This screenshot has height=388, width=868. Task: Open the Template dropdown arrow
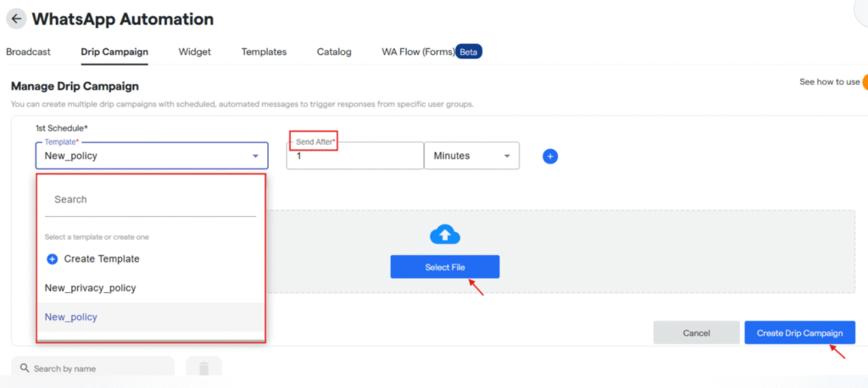(255, 156)
